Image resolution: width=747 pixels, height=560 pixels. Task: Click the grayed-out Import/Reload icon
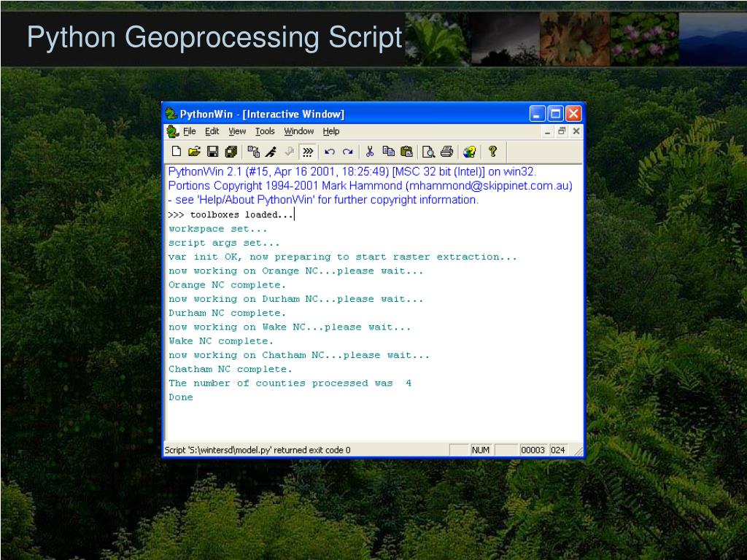tap(289, 152)
